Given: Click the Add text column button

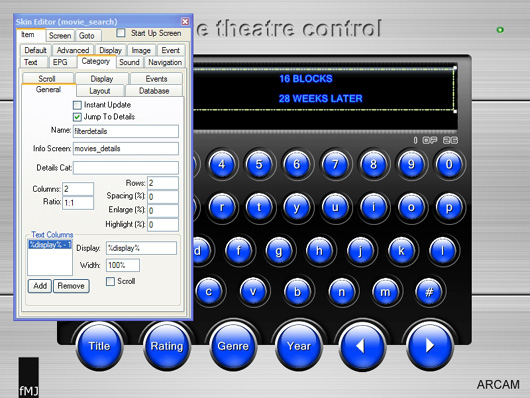Looking at the screenshot, I should click(40, 286).
